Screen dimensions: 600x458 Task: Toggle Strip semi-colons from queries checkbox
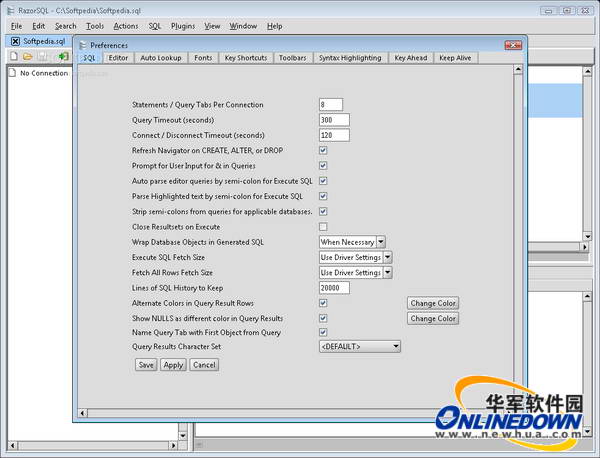323,212
